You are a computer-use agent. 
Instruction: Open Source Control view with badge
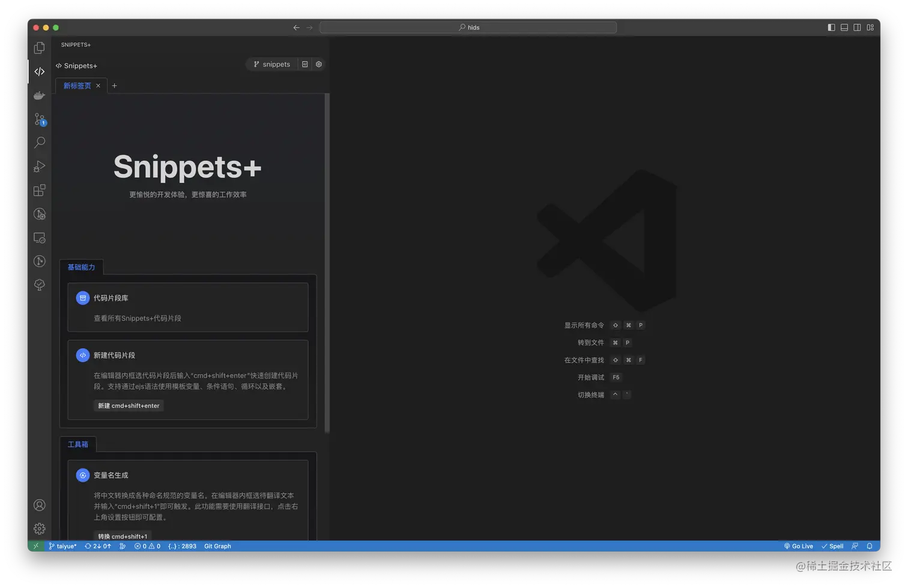40,119
